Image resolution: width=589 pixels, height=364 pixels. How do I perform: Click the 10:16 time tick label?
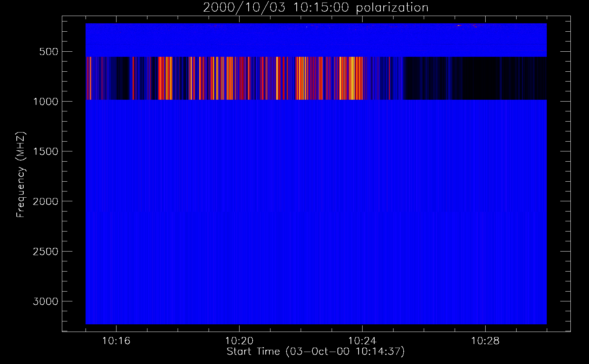116,341
